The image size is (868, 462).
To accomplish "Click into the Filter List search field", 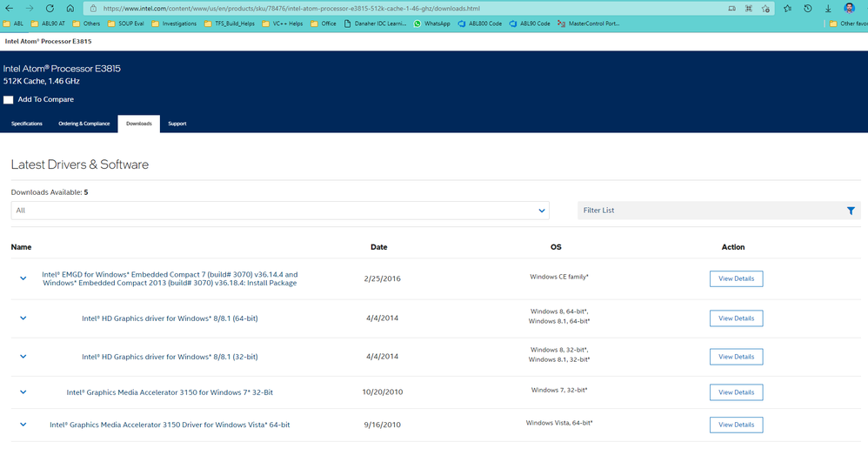I will [709, 211].
